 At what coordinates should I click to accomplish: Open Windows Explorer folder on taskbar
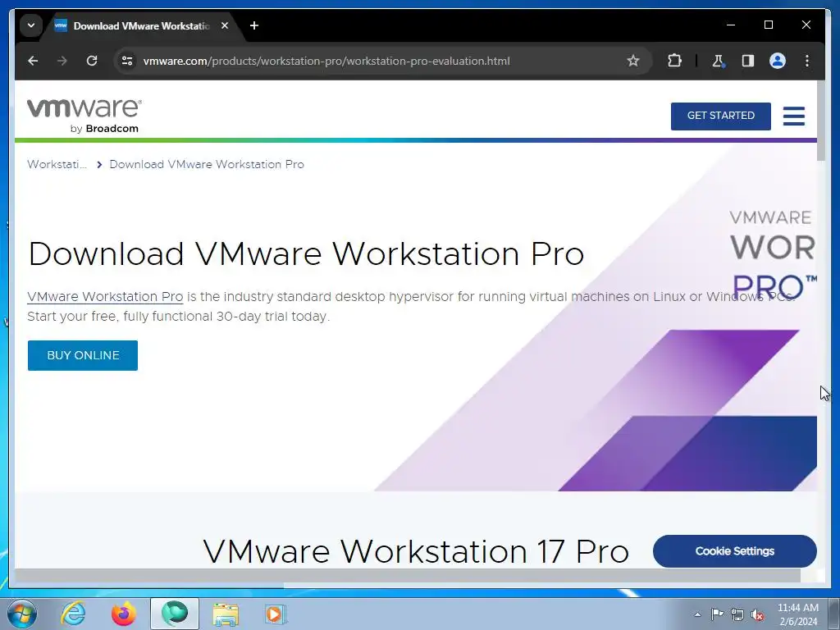point(226,614)
